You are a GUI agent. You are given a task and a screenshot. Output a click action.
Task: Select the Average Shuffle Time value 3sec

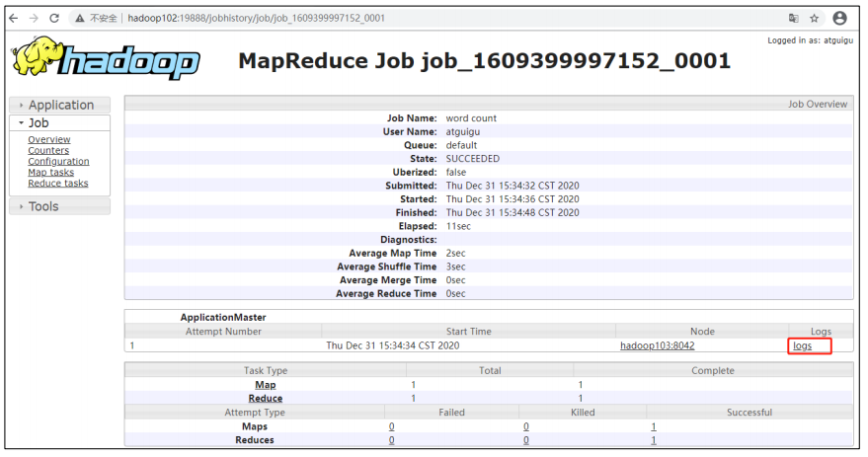(x=455, y=267)
